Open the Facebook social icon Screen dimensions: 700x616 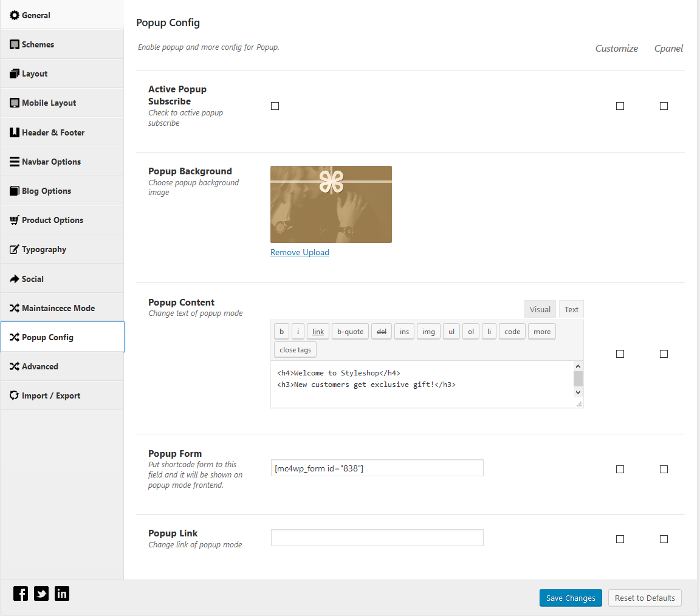click(x=21, y=594)
